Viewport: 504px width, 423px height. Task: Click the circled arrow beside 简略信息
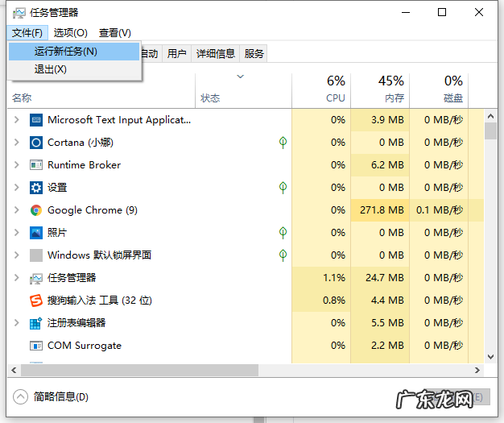tap(21, 397)
